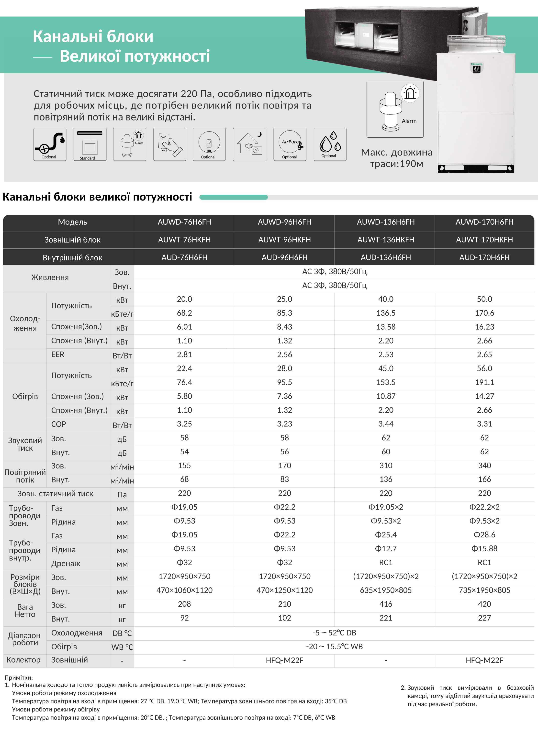Select heating capacity value 191.1
The image size is (538, 756).
click(x=484, y=382)
